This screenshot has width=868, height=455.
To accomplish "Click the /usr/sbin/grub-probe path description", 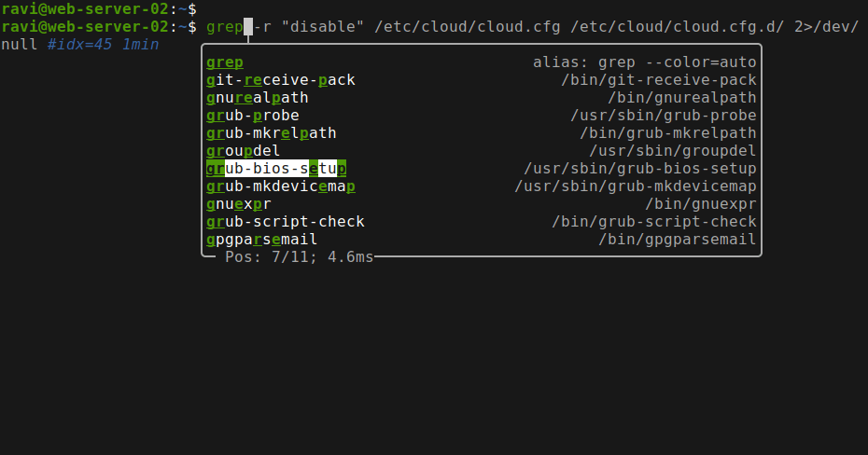I will pyautogui.click(x=664, y=116).
